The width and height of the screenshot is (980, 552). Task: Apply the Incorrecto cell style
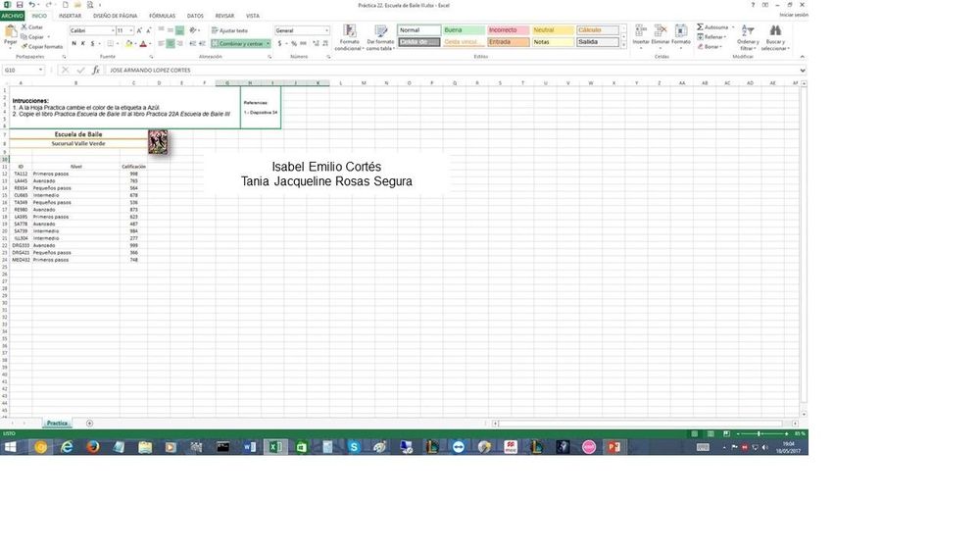coord(508,30)
